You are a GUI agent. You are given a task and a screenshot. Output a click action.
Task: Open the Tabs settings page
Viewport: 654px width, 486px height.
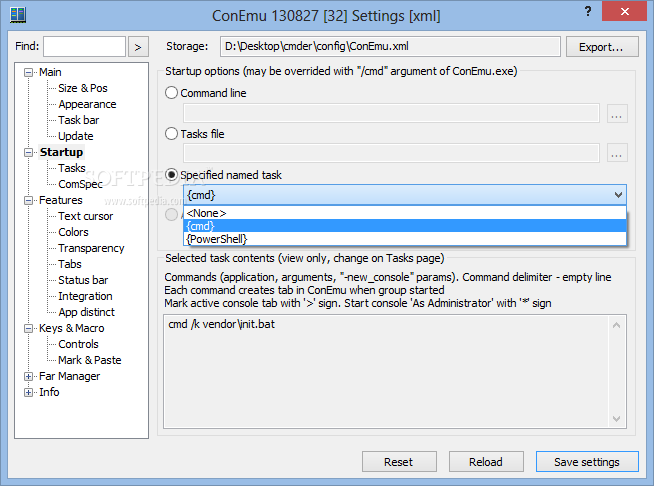[x=70, y=264]
